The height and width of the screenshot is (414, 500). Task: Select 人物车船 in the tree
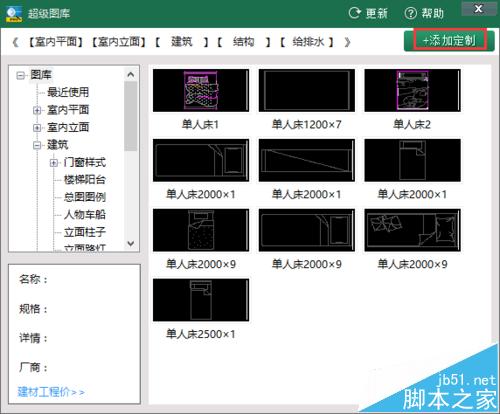click(85, 214)
